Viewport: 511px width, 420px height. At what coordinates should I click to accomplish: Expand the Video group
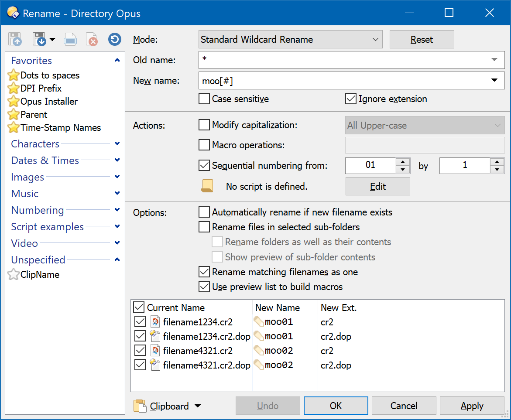(x=117, y=243)
